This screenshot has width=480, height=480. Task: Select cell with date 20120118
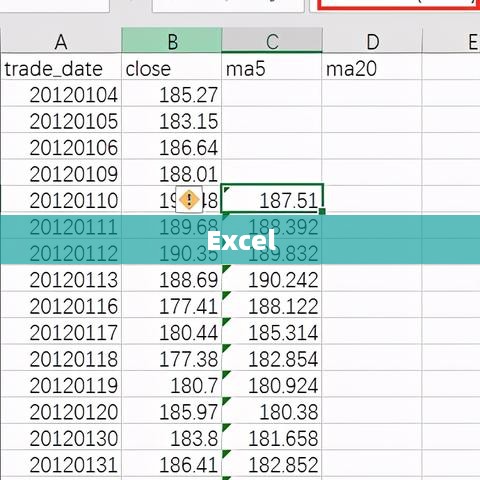click(x=61, y=358)
